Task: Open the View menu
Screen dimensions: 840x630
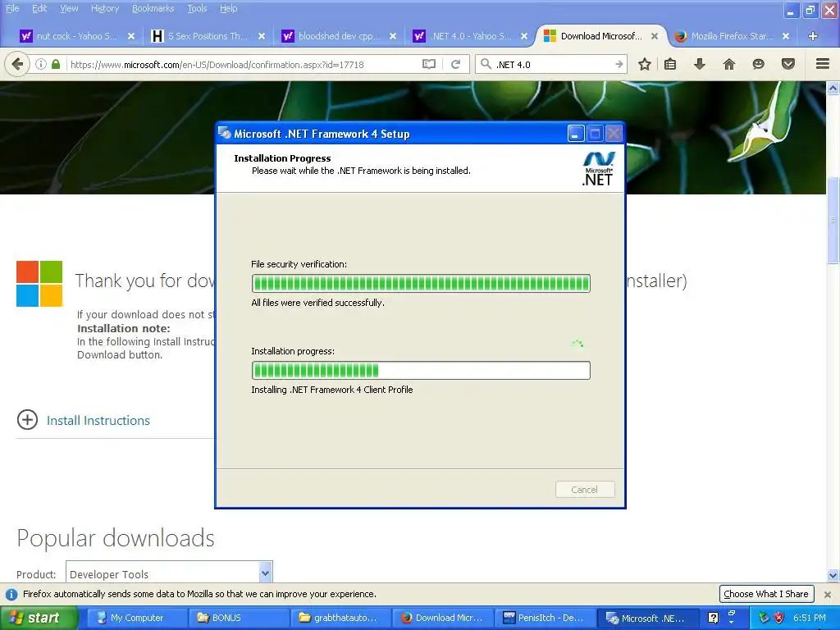Action: pos(69,8)
